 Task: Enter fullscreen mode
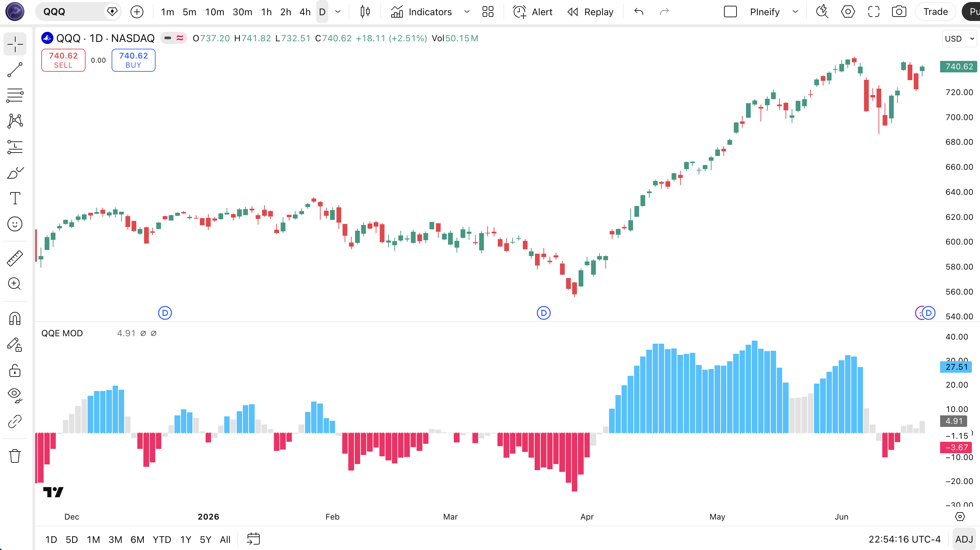874,12
